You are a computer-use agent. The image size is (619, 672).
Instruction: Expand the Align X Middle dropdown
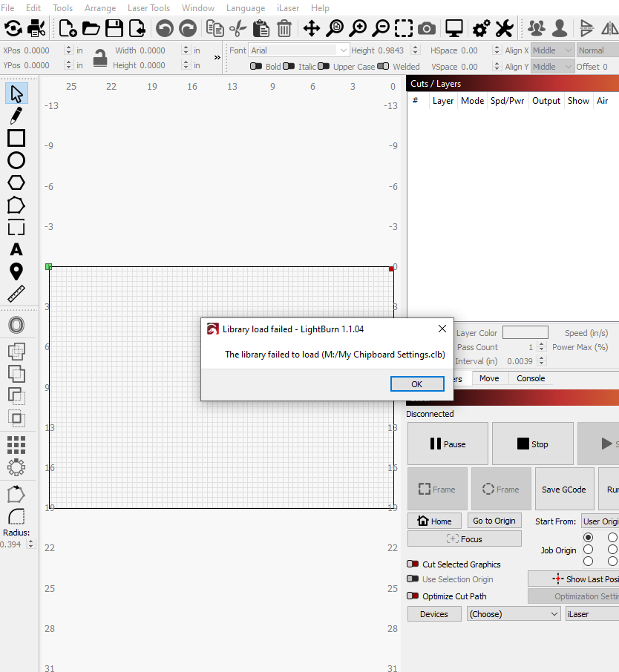tap(552, 50)
